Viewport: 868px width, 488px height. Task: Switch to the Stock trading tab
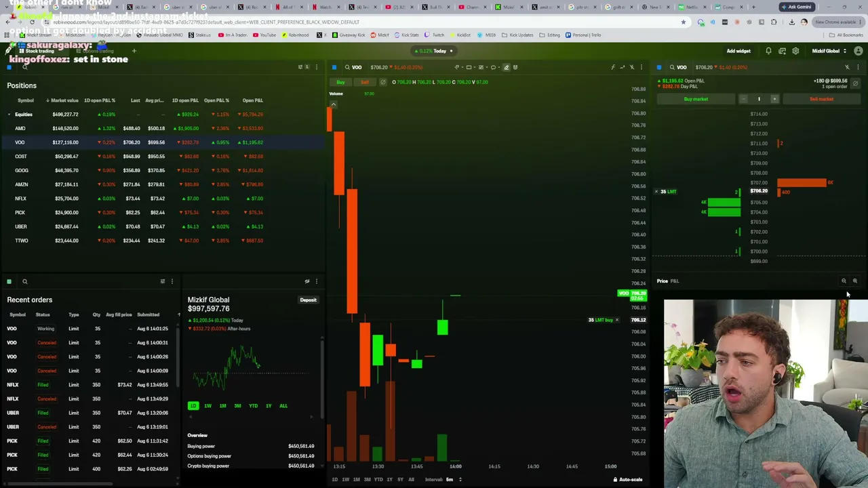pyautogui.click(x=37, y=52)
